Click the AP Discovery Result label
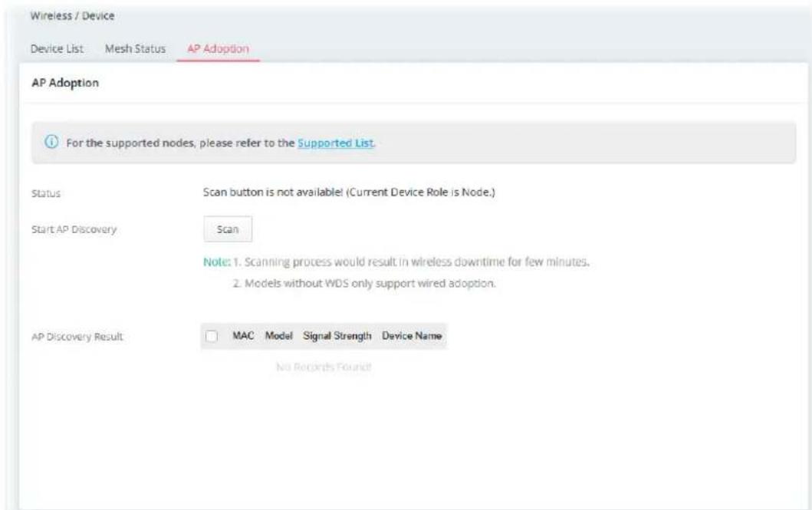Screen dimensions: 812x510 77,337
